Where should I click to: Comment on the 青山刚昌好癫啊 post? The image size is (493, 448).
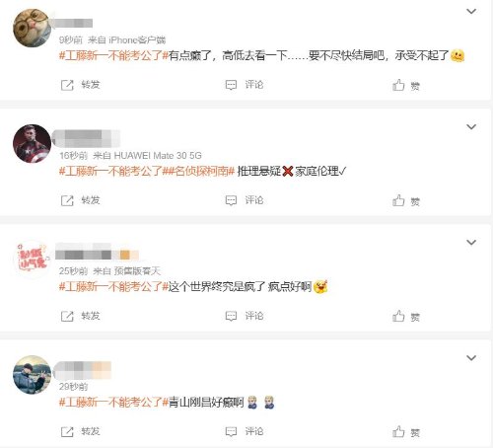[245, 431]
